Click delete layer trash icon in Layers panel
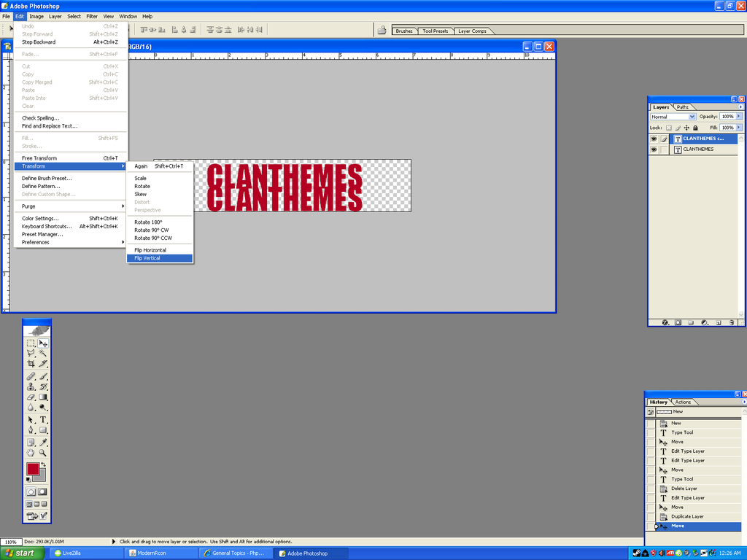747x560 pixels. (732, 322)
